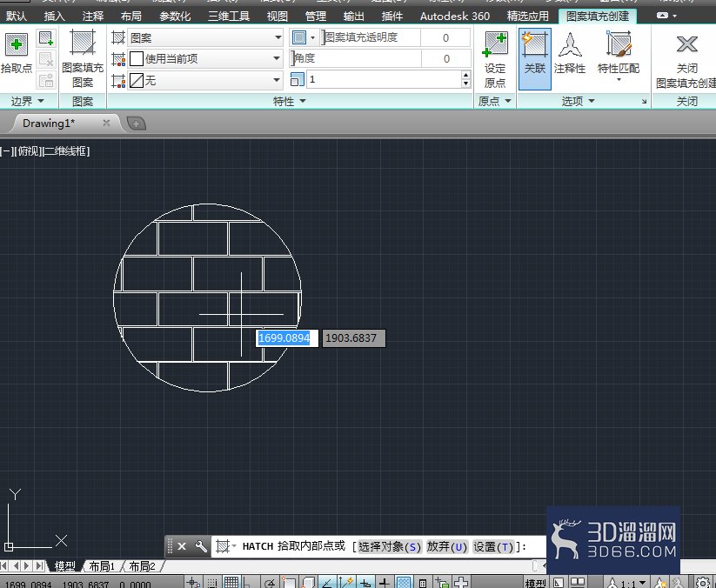Expand the 边界 panel
The image size is (716, 588).
tap(27, 101)
